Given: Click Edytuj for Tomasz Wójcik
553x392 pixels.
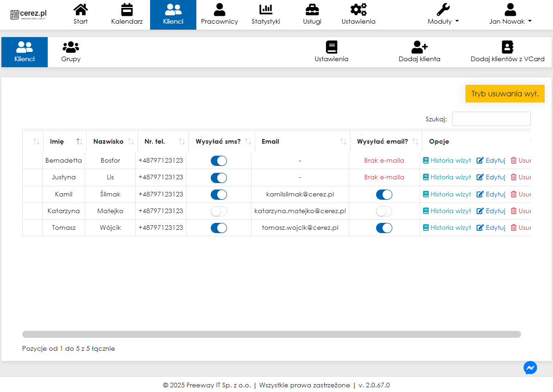Looking at the screenshot, I should 491,228.
